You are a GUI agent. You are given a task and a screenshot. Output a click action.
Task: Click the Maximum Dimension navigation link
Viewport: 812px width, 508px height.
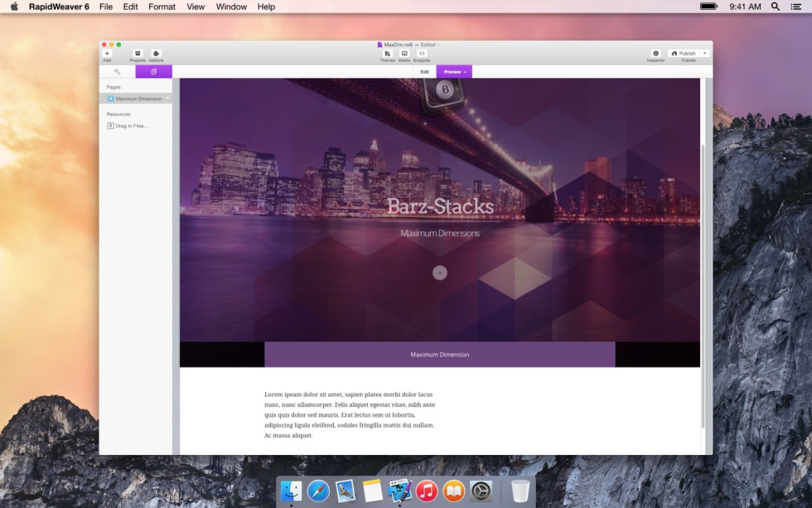(440, 355)
